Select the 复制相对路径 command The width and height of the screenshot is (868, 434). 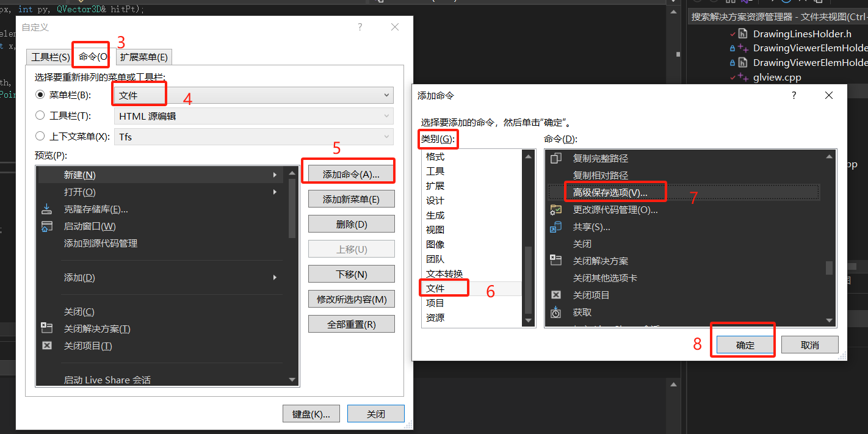[x=684, y=175]
